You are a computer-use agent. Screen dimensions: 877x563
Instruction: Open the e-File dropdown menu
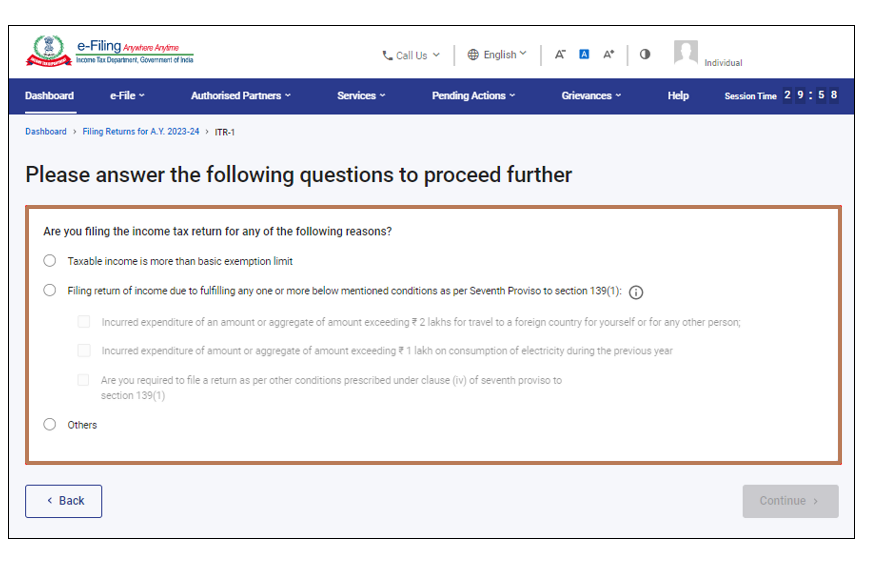[x=127, y=96]
